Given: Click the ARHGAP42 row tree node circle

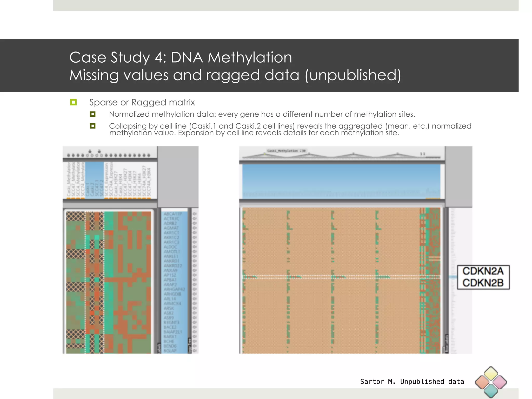Looking at the screenshot, I should pos(195,289).
